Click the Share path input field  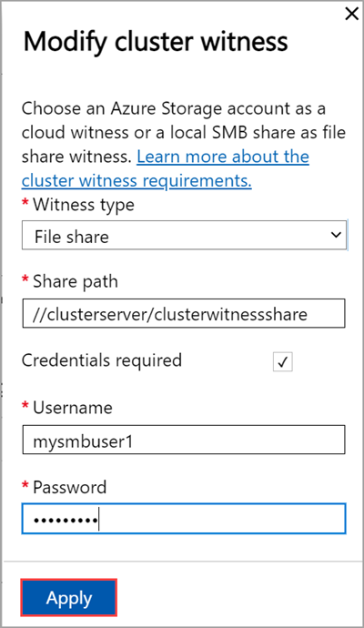tap(184, 313)
